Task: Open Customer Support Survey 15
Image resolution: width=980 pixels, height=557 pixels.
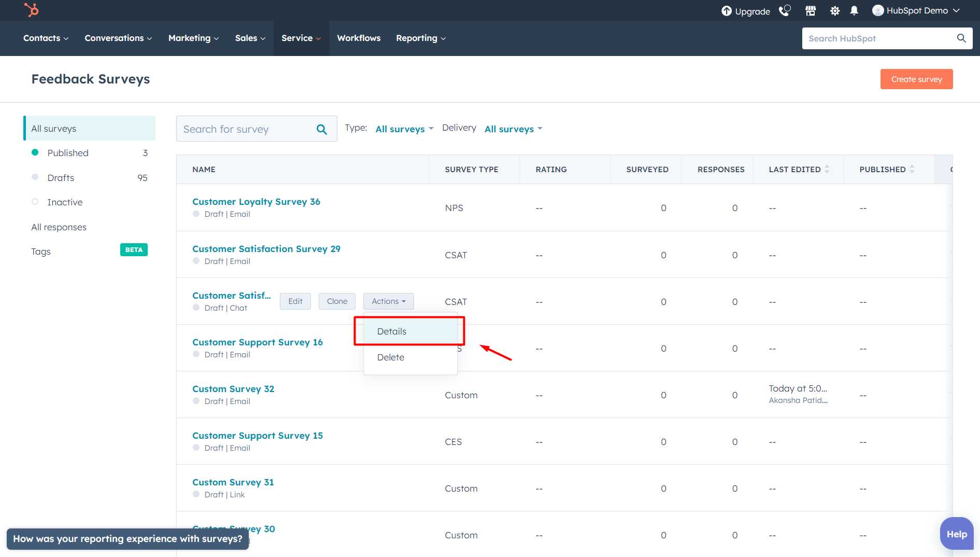Action: pyautogui.click(x=258, y=436)
